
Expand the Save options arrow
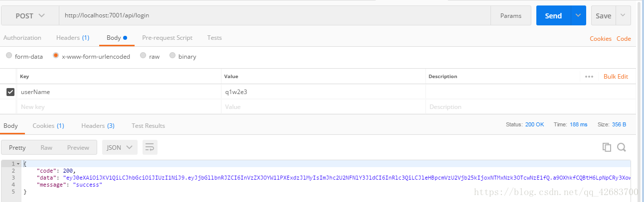pos(623,15)
